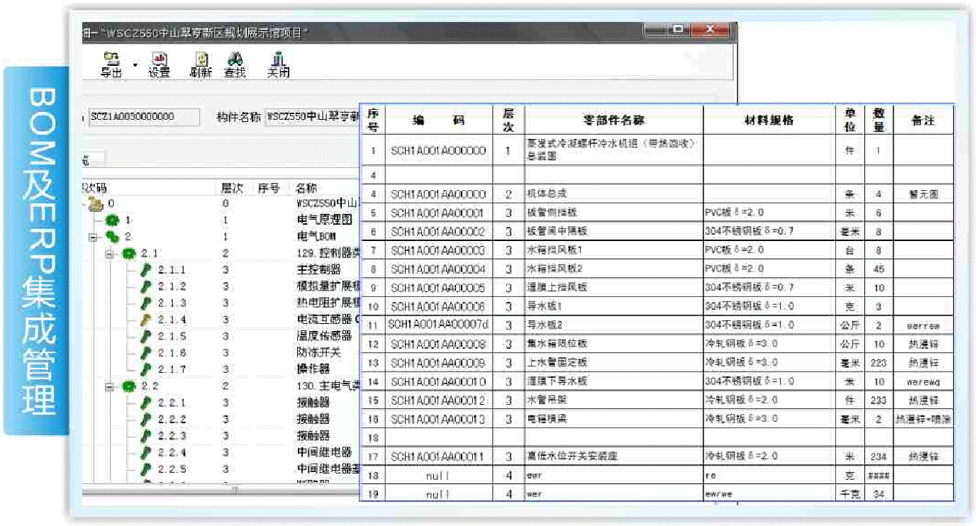Image resolution: width=980 pixels, height=526 pixels.
Task: Collapse the 2.2 主电气 tree branch
Action: [110, 386]
